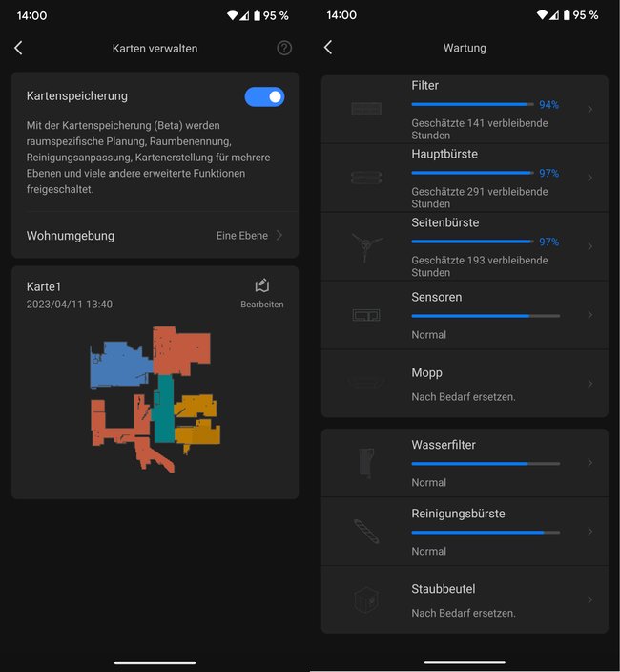Select the Normal status under Wasserfilter
This screenshot has height=672, width=620.
point(428,483)
